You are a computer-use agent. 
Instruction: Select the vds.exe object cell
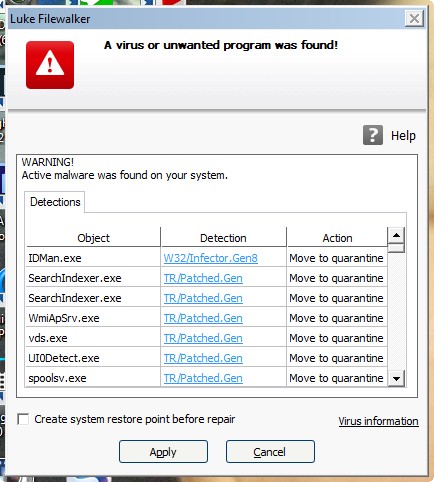[x=93, y=338]
